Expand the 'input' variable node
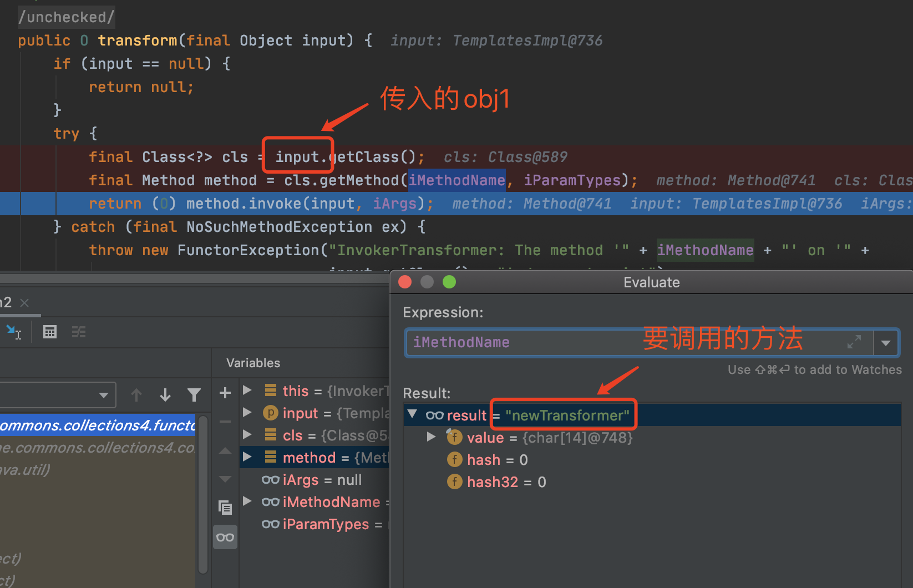913x588 pixels. [248, 413]
